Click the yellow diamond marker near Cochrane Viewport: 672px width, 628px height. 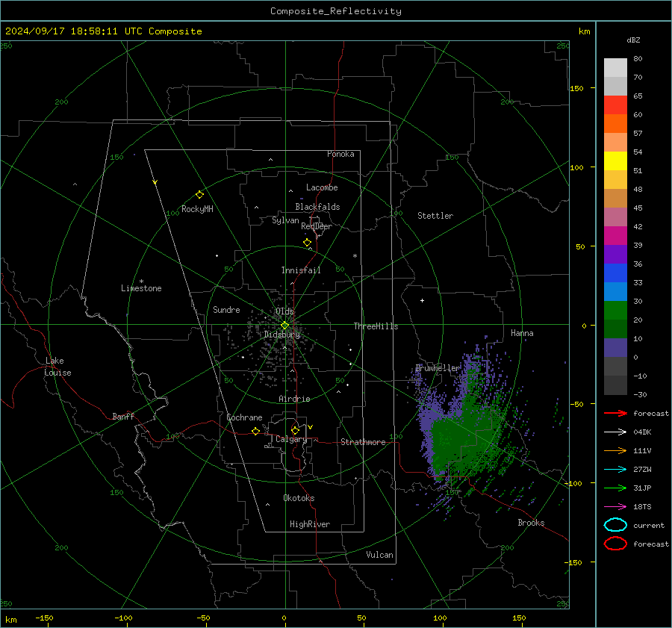pyautogui.click(x=256, y=431)
